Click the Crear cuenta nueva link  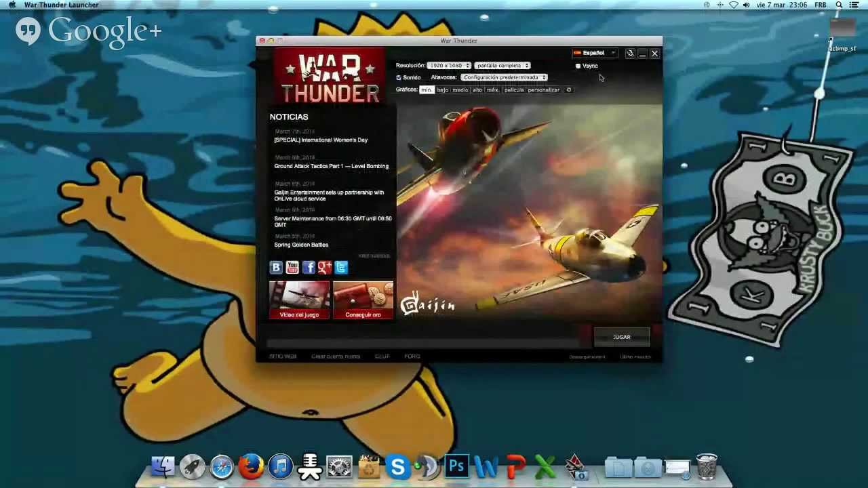click(336, 356)
